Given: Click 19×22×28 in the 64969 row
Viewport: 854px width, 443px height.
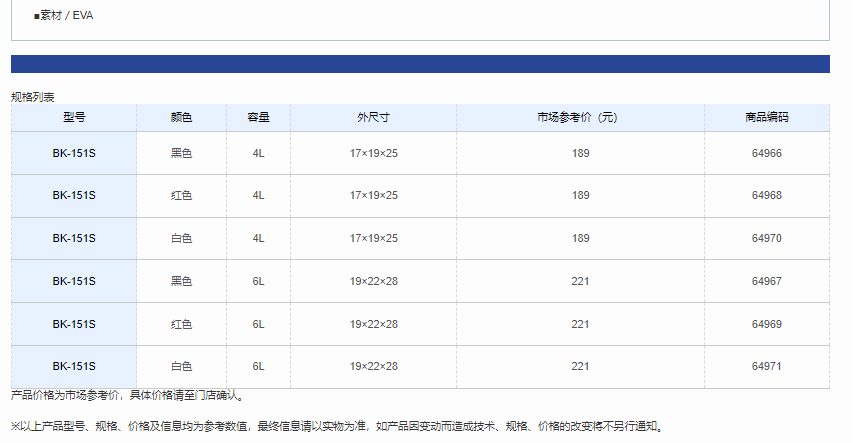Looking at the screenshot, I should click(x=374, y=324).
